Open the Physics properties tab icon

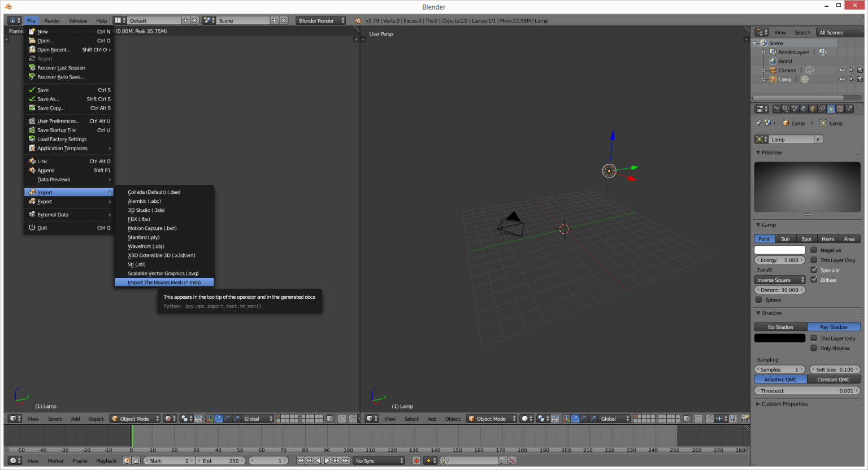pyautogui.click(x=849, y=109)
